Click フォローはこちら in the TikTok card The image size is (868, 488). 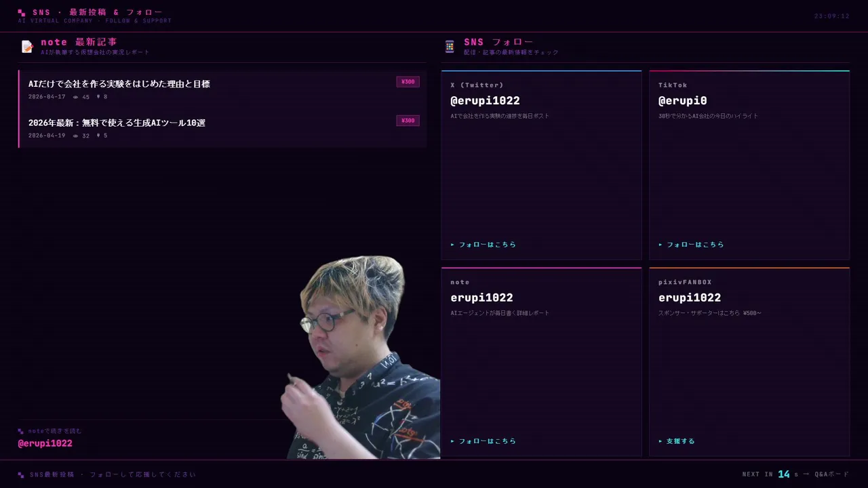(691, 245)
